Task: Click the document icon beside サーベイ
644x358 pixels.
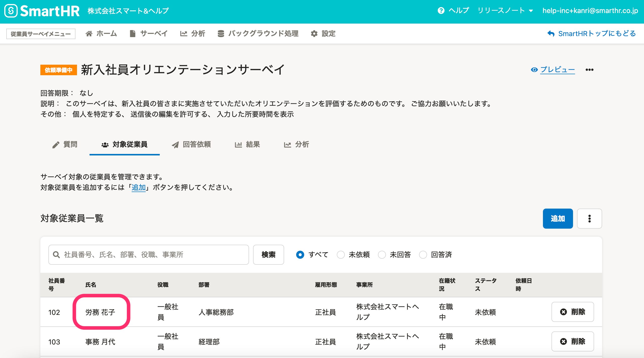Action: pos(132,34)
